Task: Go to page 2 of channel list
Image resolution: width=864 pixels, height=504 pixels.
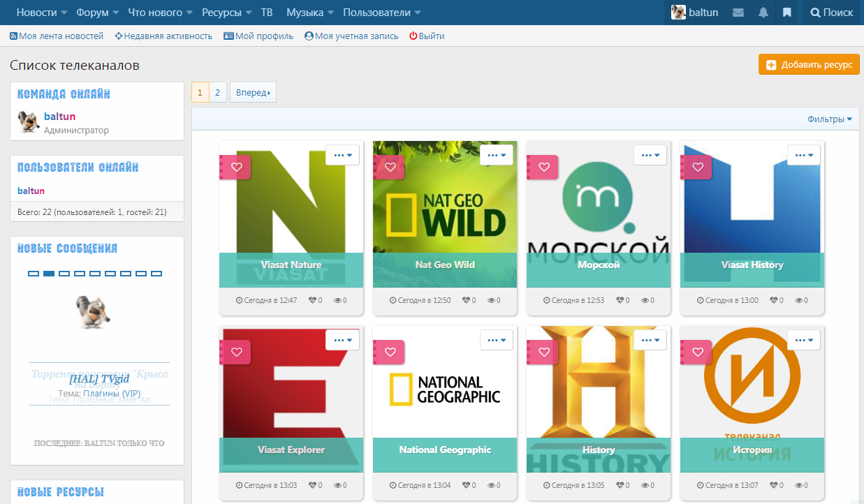Action: 217,92
